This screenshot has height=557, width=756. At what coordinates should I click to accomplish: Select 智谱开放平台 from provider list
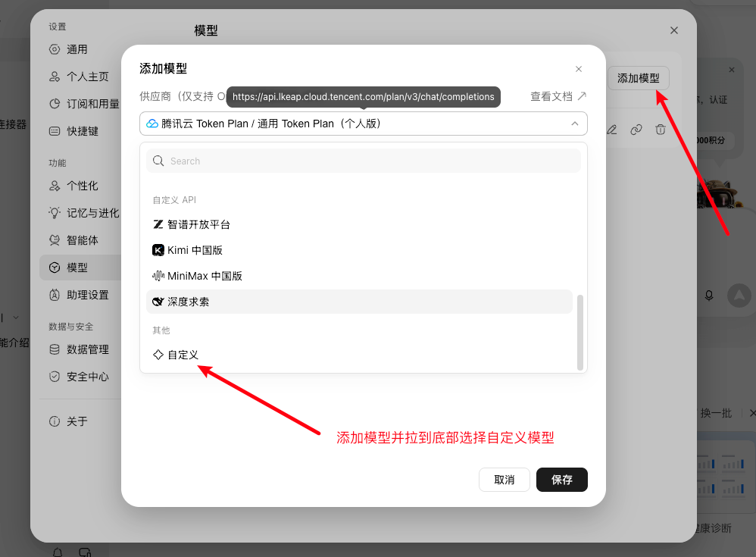(x=359, y=224)
